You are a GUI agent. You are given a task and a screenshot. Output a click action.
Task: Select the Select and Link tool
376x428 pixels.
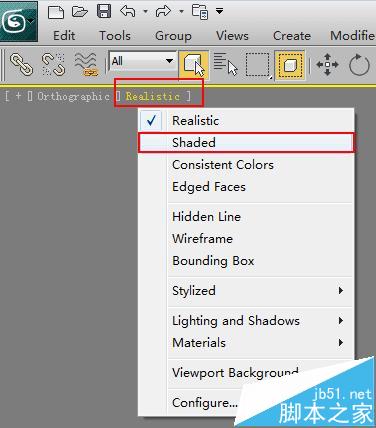pyautogui.click(x=22, y=64)
